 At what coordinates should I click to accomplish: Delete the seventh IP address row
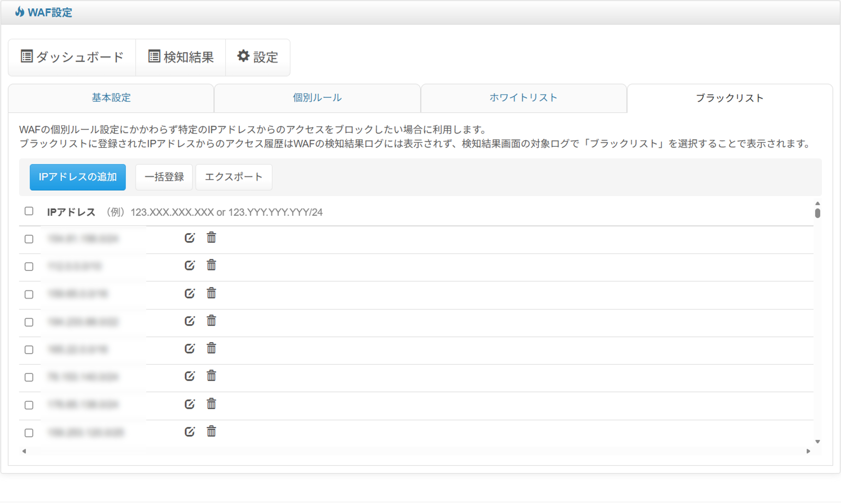211,404
